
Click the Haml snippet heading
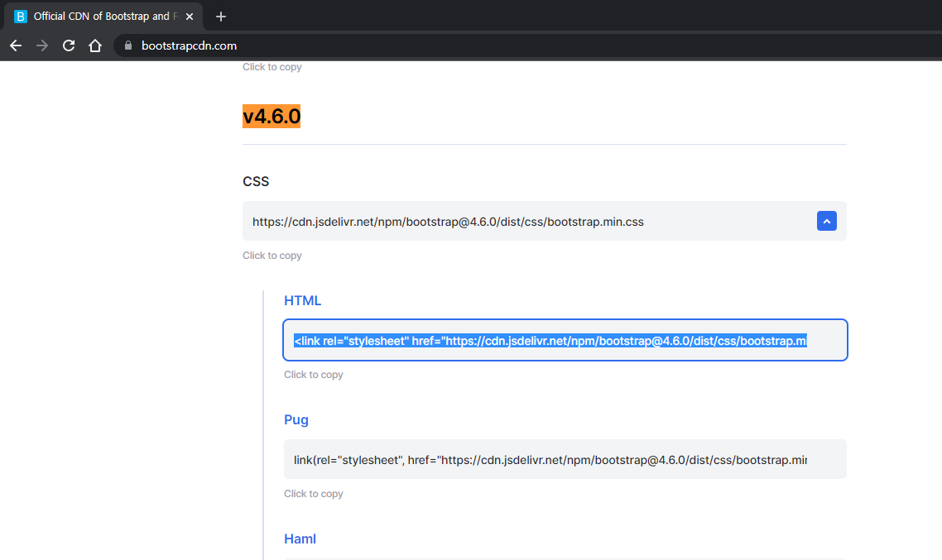[x=300, y=539]
